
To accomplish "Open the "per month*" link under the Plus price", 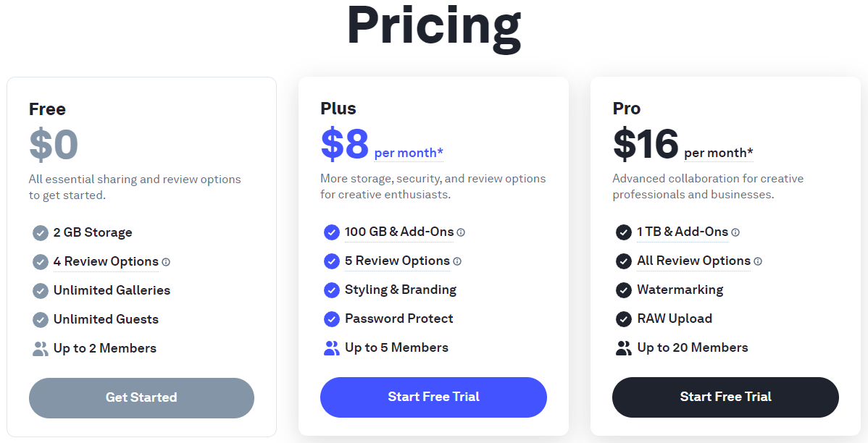I will [x=408, y=153].
